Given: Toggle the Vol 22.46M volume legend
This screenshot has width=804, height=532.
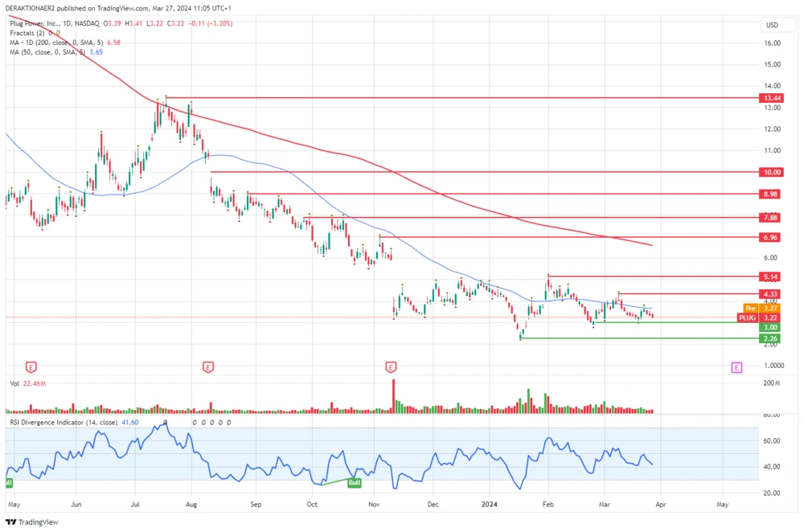Looking at the screenshot, I should click(26, 384).
